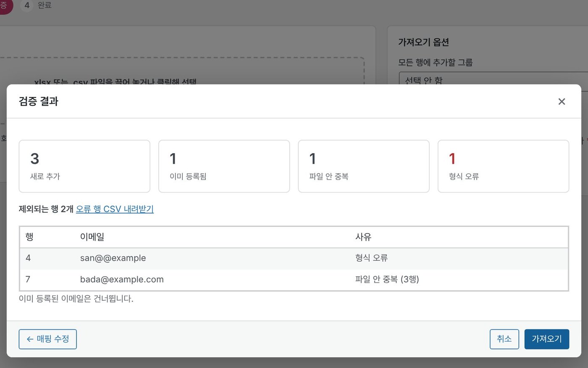The width and height of the screenshot is (588, 368).
Task: Click step 4 완료 in the stepper
Action: point(36,5)
